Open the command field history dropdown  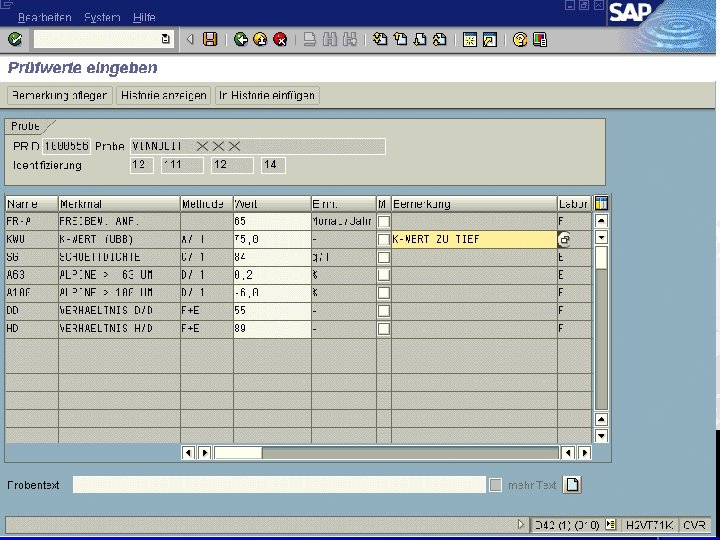click(165, 39)
